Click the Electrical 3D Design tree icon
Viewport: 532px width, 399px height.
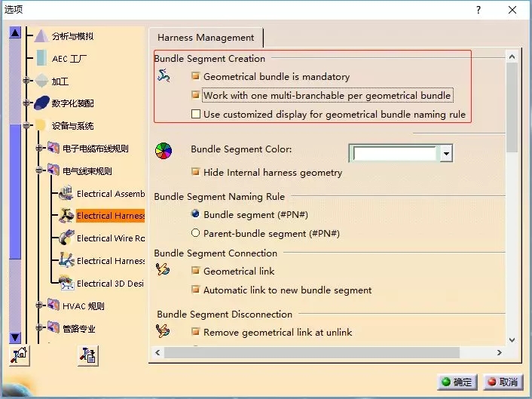point(66,283)
